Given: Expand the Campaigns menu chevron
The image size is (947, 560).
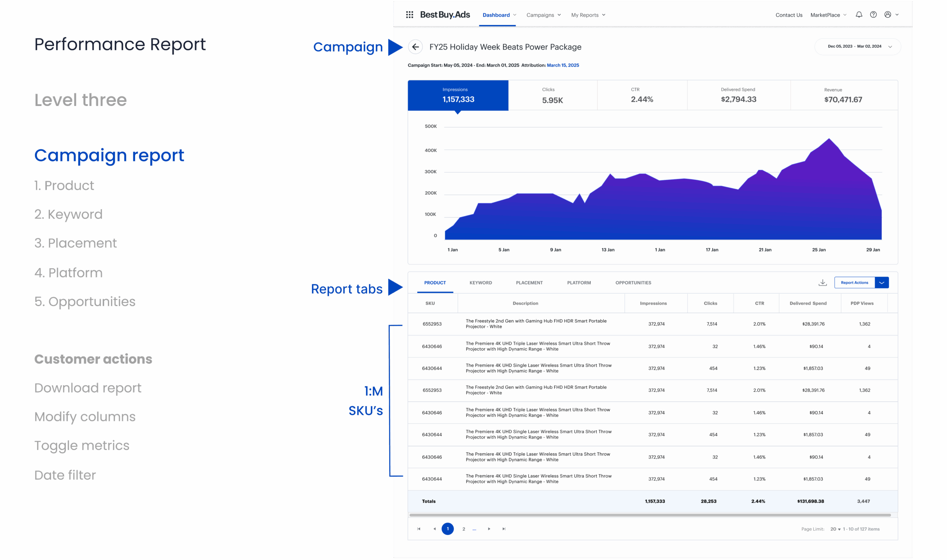Looking at the screenshot, I should 559,15.
